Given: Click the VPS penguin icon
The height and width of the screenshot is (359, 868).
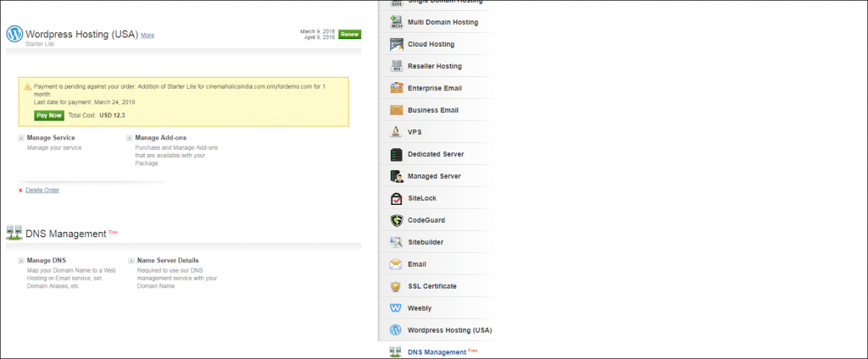Looking at the screenshot, I should coord(396,132).
